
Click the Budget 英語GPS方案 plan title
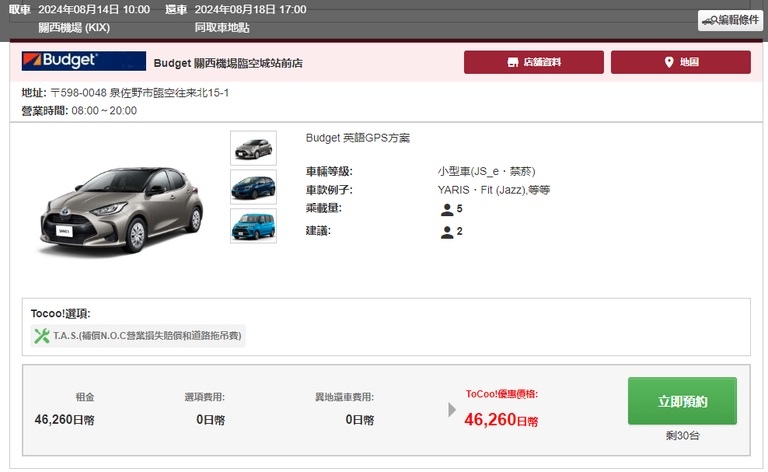(358, 138)
